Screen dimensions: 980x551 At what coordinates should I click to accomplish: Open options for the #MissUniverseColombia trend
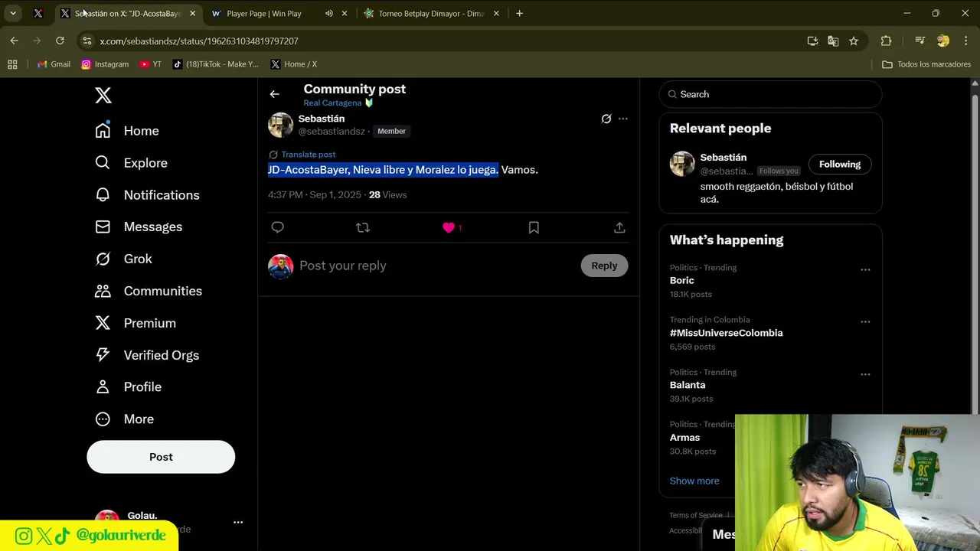(865, 322)
